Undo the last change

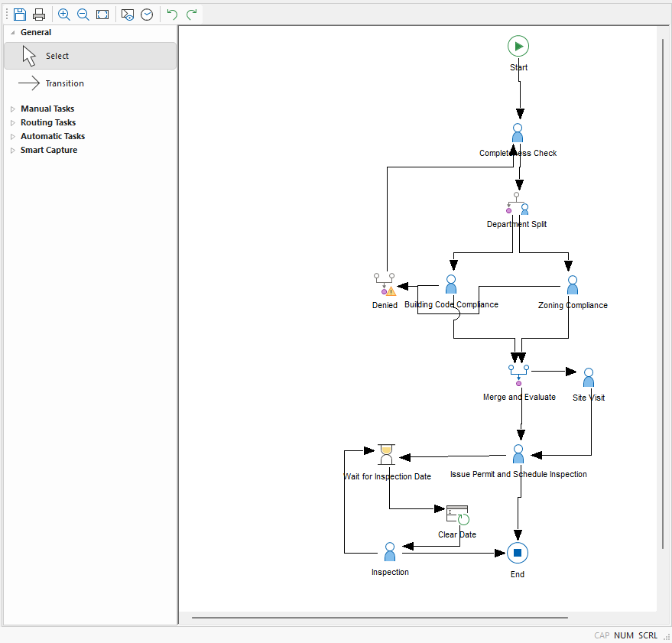[x=172, y=15]
